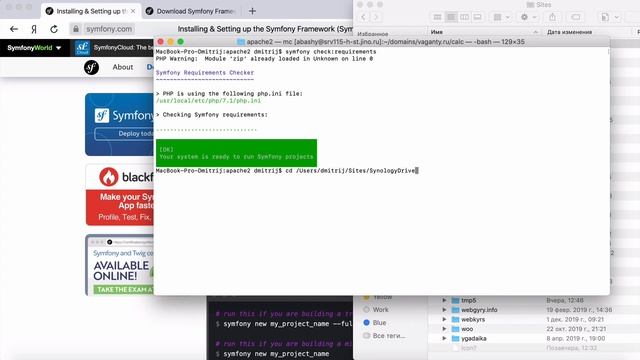Expand the tmp5 folder
This screenshot has height=360, width=640.
click(444, 300)
